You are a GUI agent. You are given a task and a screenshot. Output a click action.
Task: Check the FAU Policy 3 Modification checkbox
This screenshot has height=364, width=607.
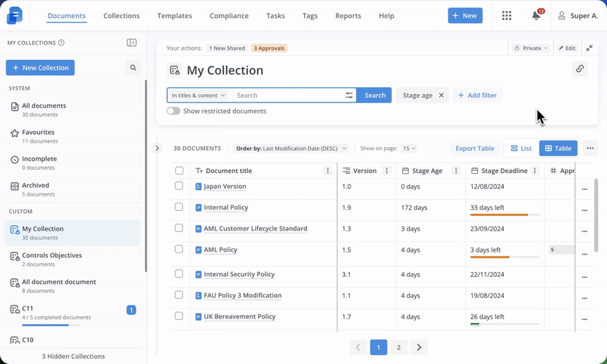point(179,295)
